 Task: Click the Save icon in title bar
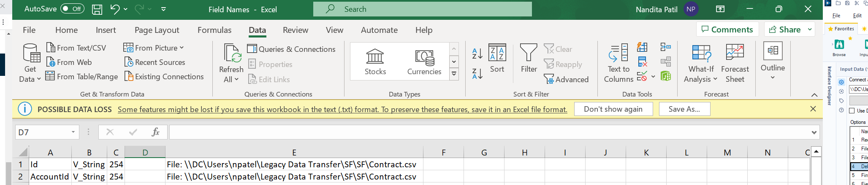(x=97, y=9)
